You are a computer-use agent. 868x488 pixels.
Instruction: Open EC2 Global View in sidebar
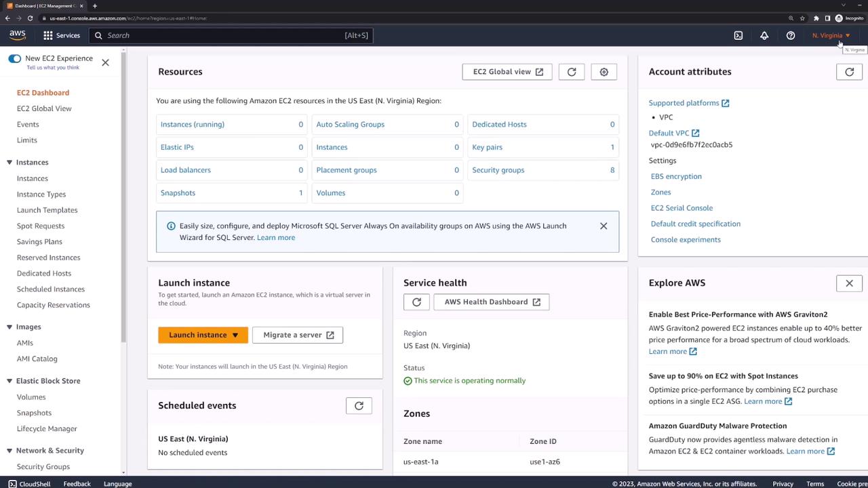[44, 108]
